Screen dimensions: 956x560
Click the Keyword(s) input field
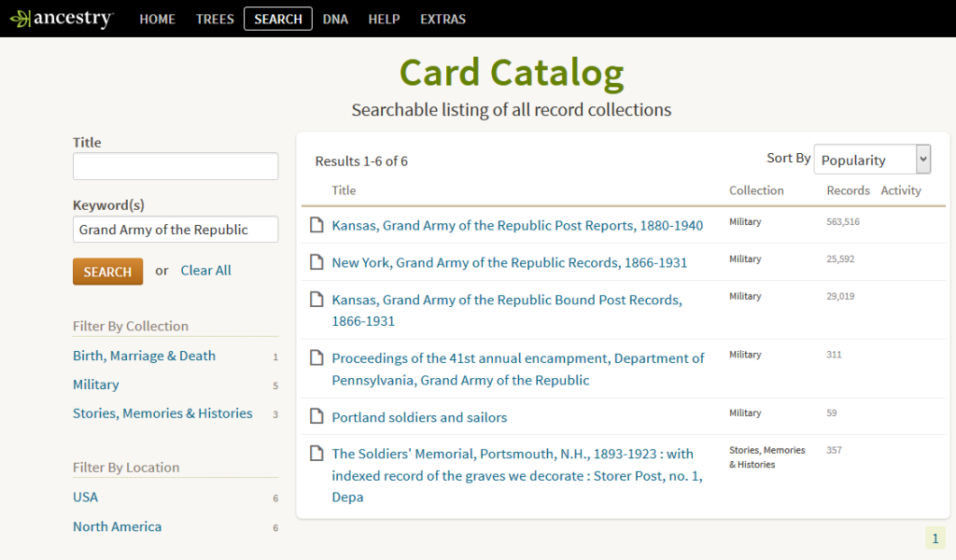click(176, 229)
